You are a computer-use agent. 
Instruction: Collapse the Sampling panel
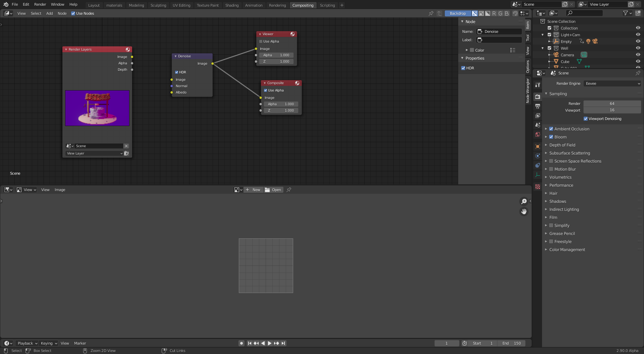coord(558,94)
